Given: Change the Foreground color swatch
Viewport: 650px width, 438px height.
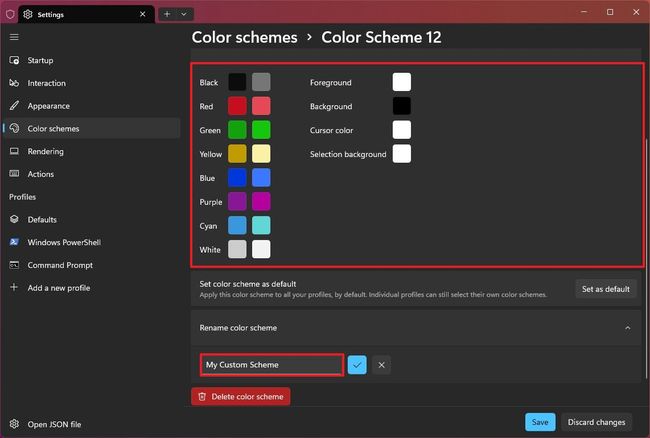Looking at the screenshot, I should [x=402, y=82].
